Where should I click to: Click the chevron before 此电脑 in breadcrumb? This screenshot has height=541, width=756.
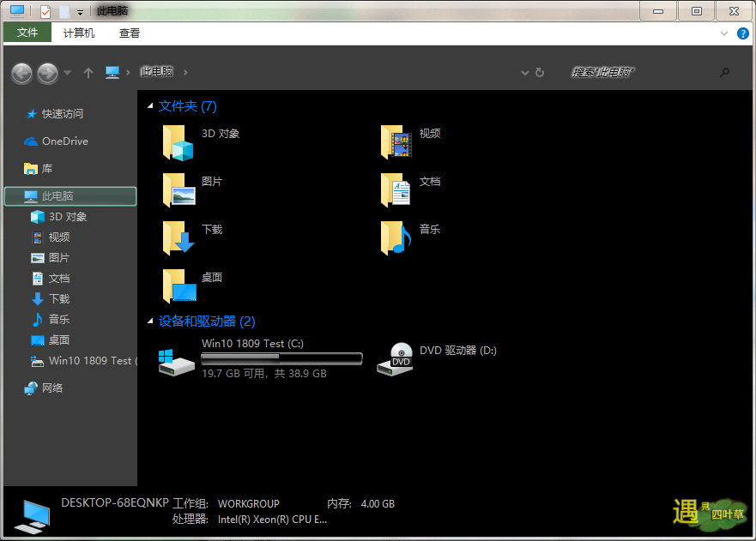(128, 72)
